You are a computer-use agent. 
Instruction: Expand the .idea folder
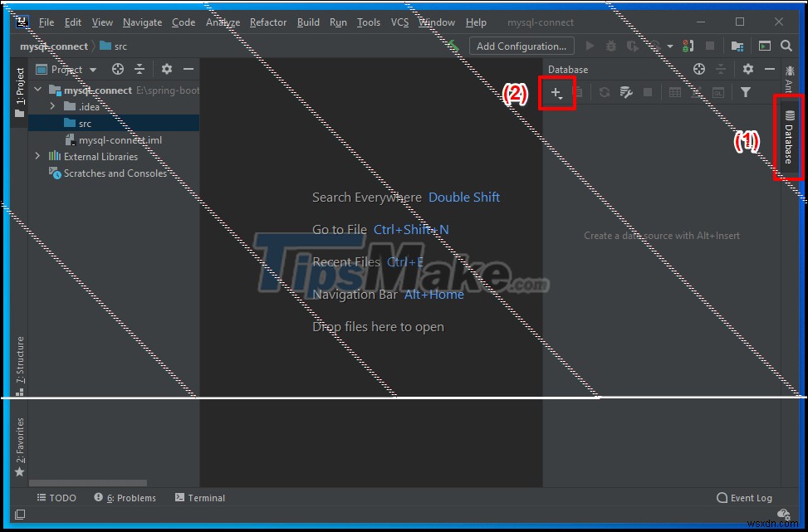click(x=51, y=106)
